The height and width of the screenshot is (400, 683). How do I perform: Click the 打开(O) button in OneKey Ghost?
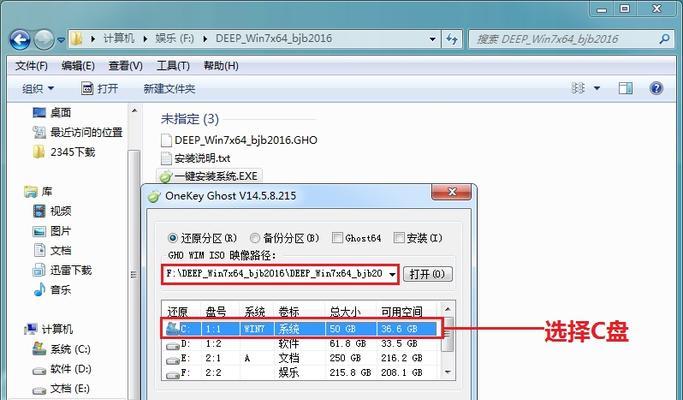427,274
